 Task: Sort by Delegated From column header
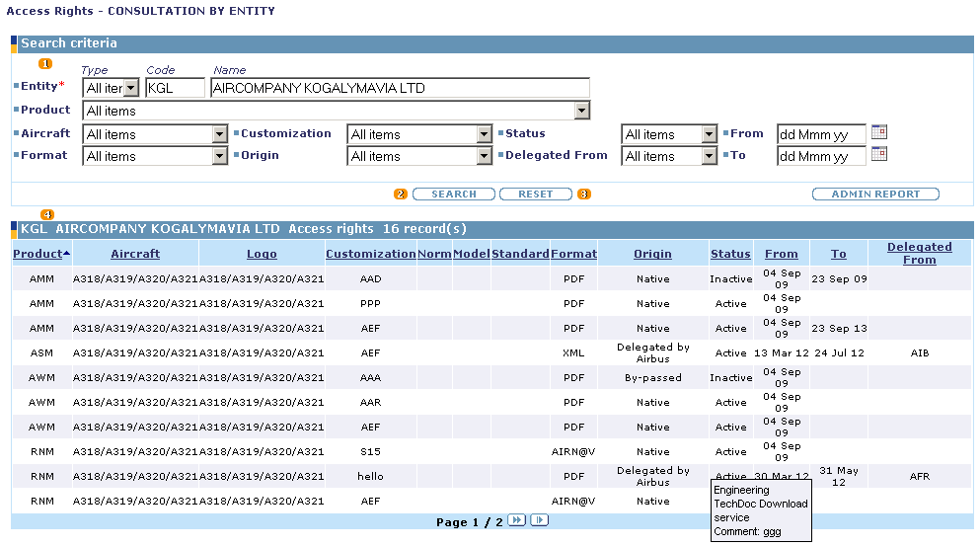point(920,254)
